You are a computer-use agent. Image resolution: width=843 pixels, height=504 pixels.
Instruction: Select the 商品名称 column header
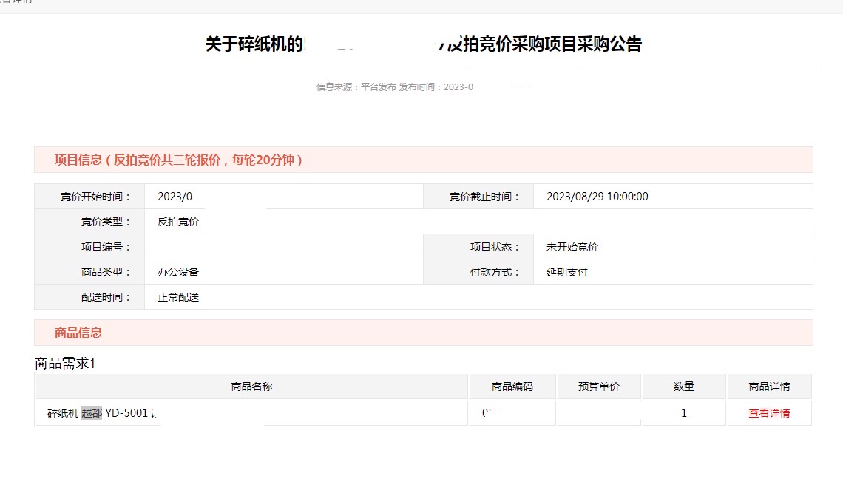tap(252, 386)
